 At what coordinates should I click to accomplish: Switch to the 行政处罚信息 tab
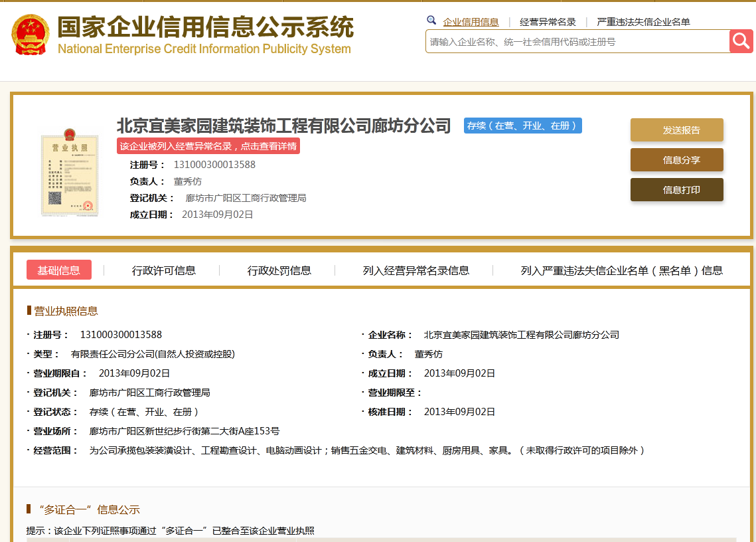(279, 270)
